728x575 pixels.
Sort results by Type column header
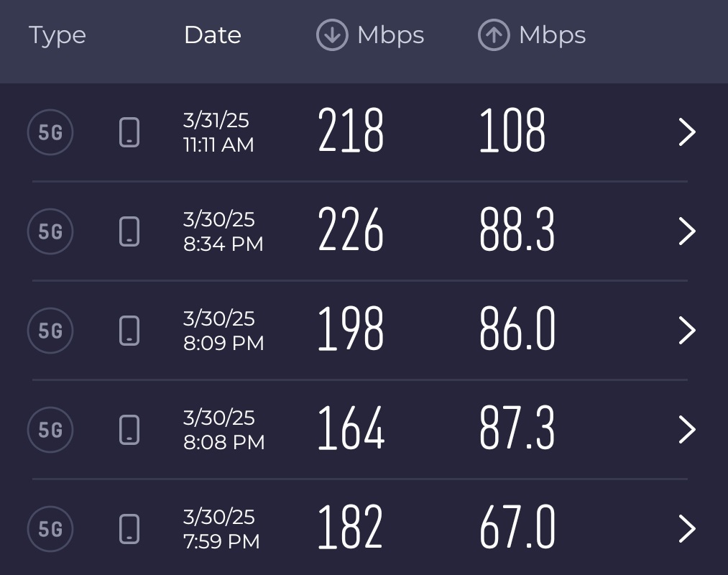57,36
